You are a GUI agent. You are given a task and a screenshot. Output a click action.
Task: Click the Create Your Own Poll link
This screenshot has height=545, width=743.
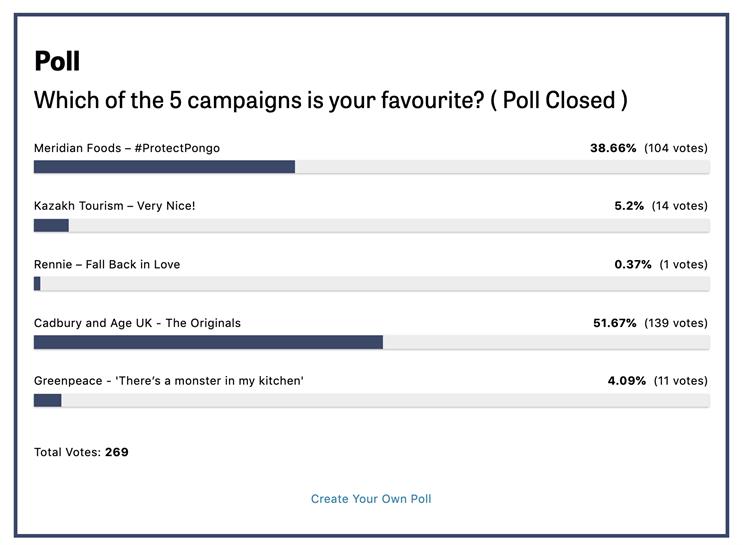tap(371, 499)
